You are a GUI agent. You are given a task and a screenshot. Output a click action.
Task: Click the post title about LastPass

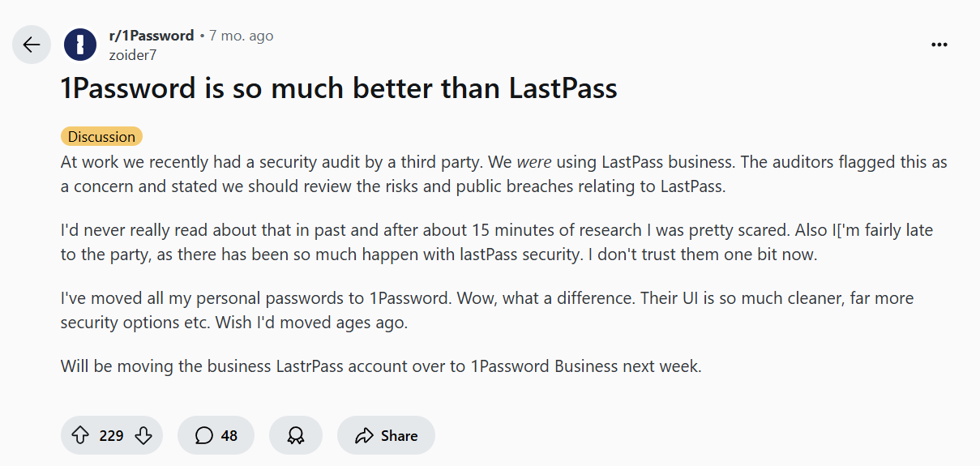pyautogui.click(x=339, y=88)
